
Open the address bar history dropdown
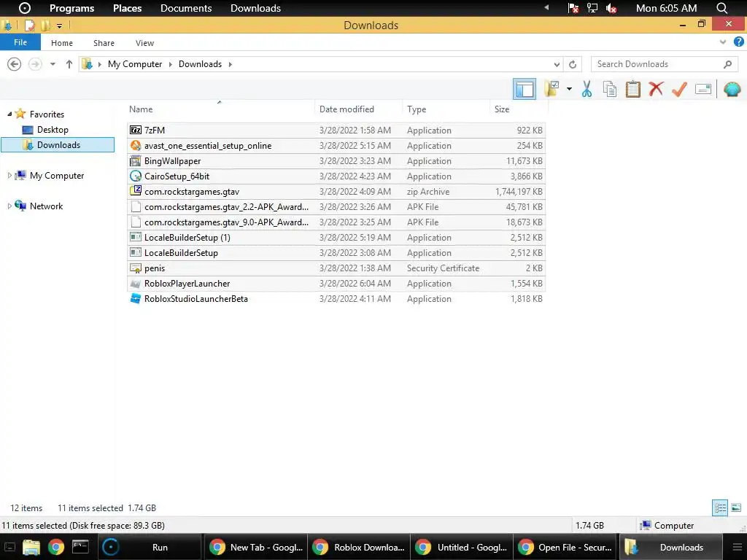coord(557,64)
